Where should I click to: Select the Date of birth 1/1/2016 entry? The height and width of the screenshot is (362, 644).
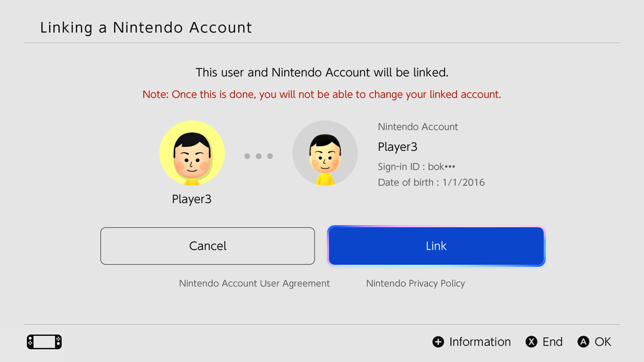point(431,182)
